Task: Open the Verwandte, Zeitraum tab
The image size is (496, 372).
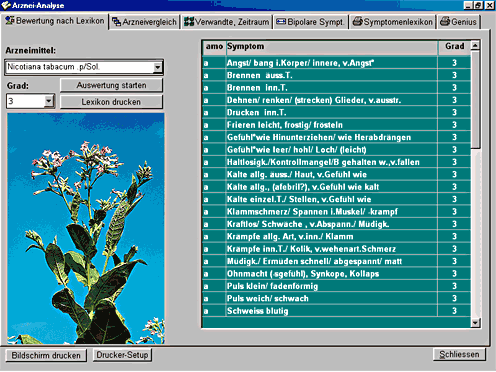Action: pyautogui.click(x=227, y=22)
